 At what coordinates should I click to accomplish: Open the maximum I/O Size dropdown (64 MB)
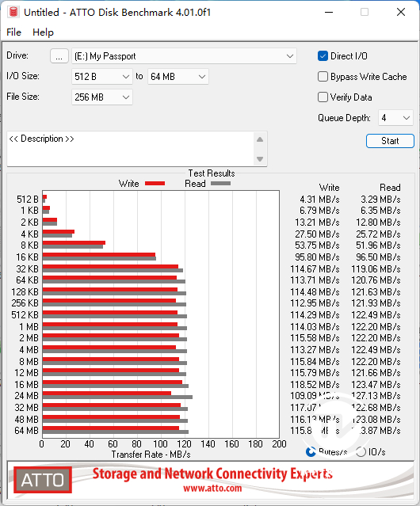[x=178, y=77]
